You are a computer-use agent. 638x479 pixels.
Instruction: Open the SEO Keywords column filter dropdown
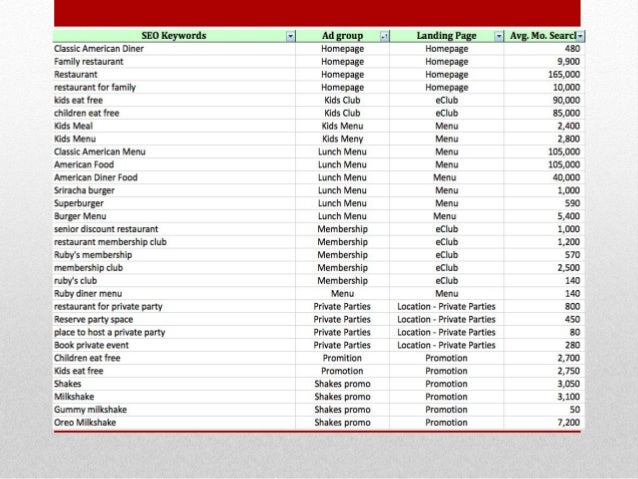[290, 36]
